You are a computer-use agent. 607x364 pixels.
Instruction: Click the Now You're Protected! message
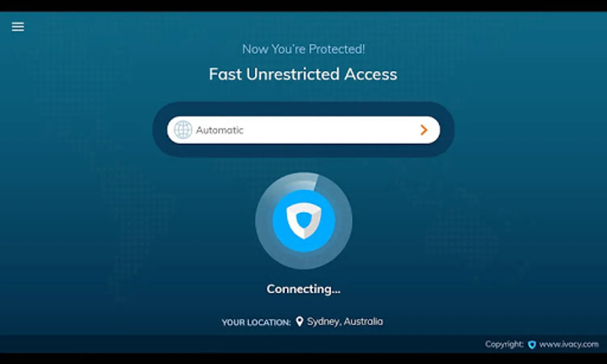[x=303, y=49]
